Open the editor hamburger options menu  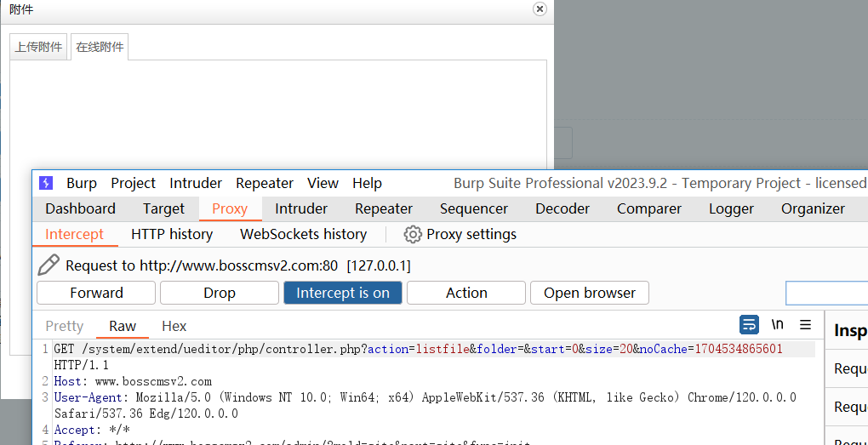coord(805,324)
